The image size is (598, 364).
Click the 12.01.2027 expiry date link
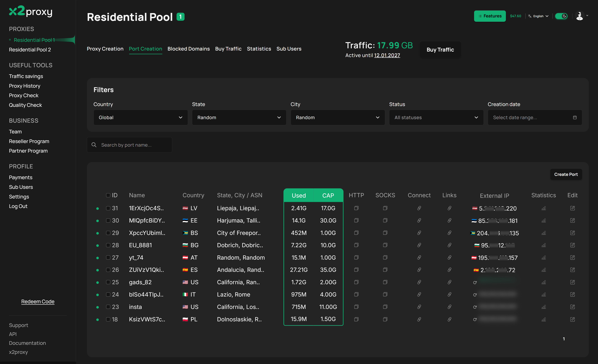click(387, 55)
